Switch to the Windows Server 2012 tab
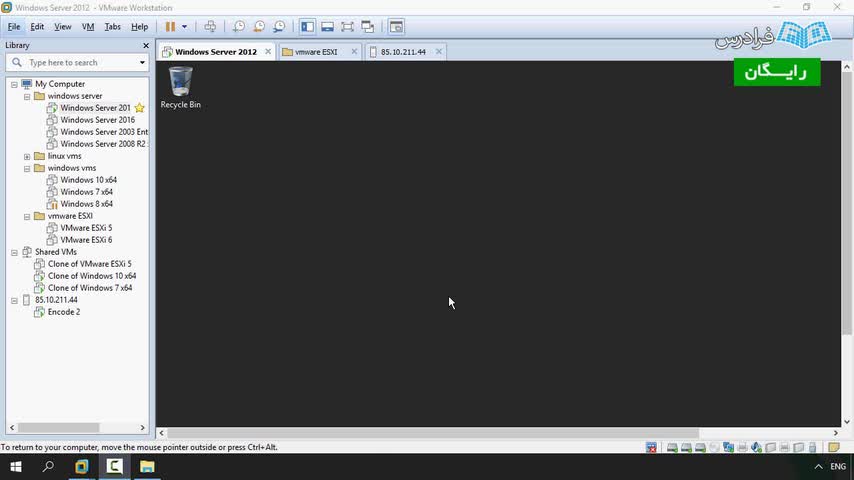This screenshot has height=480, width=854. point(216,52)
